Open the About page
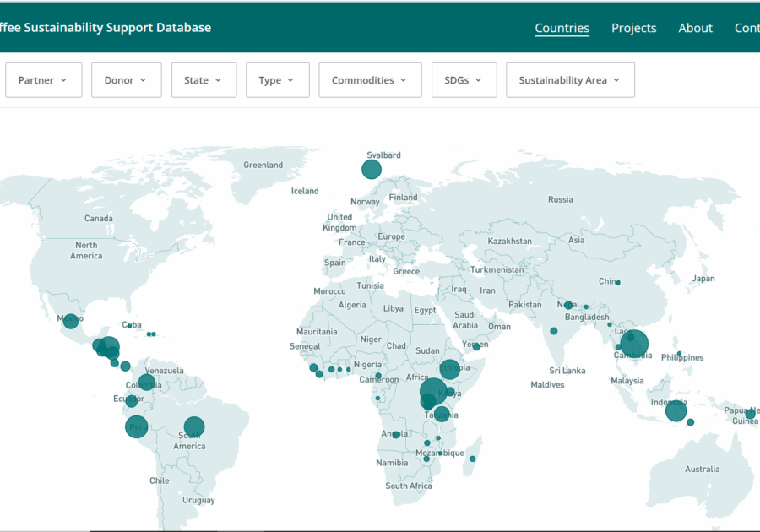760x532 pixels. coord(695,28)
